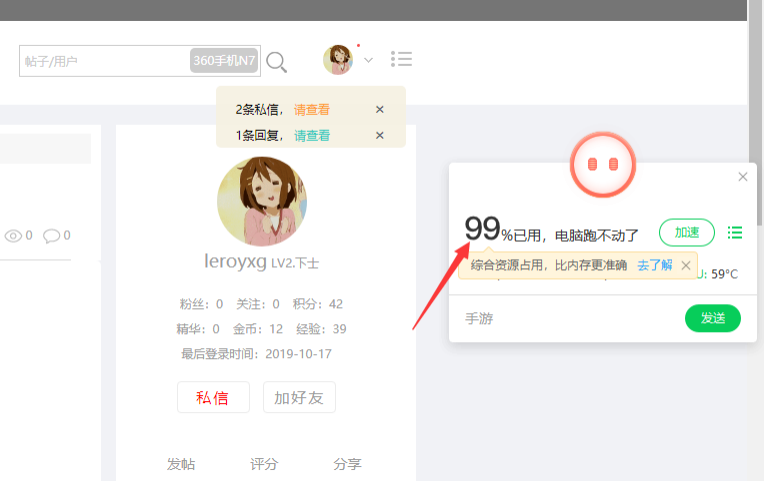
Task: Close the memory usage popup panel
Action: 743,177
